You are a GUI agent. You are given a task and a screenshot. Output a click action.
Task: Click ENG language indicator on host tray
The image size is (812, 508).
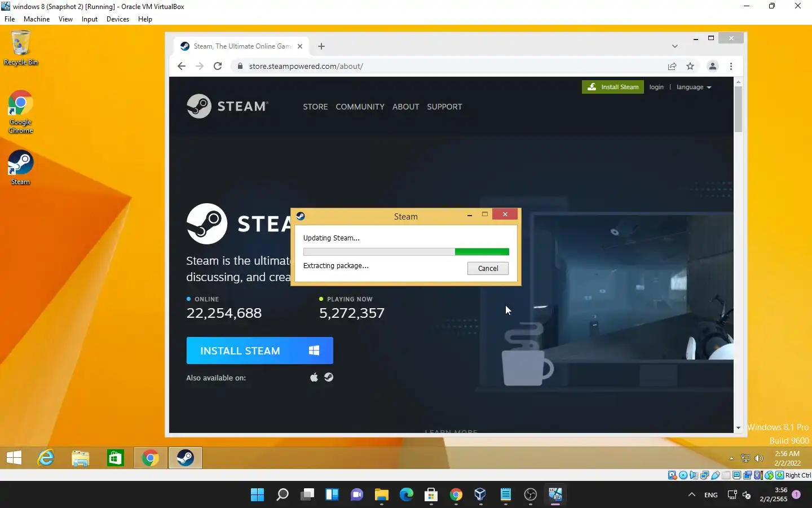pyautogui.click(x=711, y=495)
